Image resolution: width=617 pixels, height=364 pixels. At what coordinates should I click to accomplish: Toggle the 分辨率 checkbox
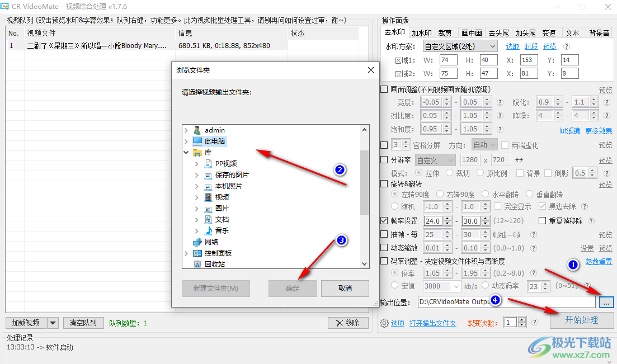[x=384, y=160]
